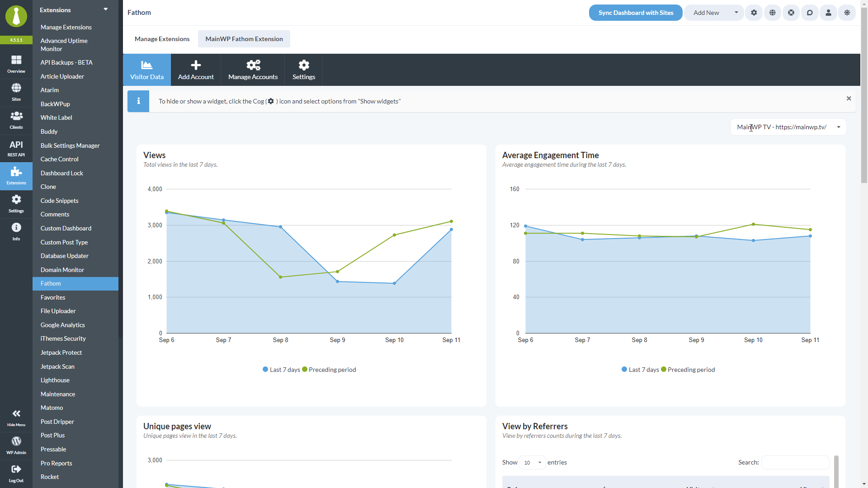Click Sync Dashboard with Sites button
The width and height of the screenshot is (868, 488).
coord(636,13)
